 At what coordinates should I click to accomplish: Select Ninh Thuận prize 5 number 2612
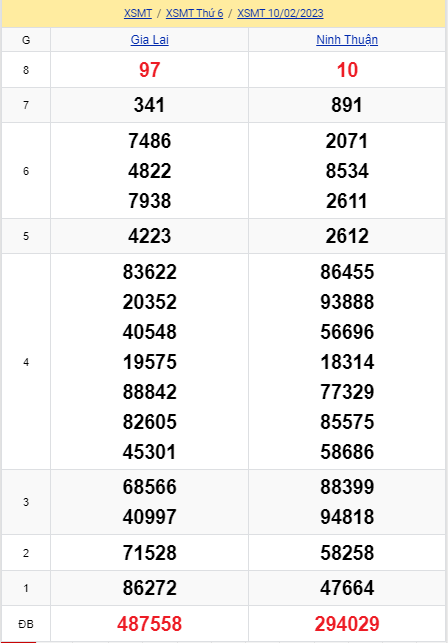(347, 236)
